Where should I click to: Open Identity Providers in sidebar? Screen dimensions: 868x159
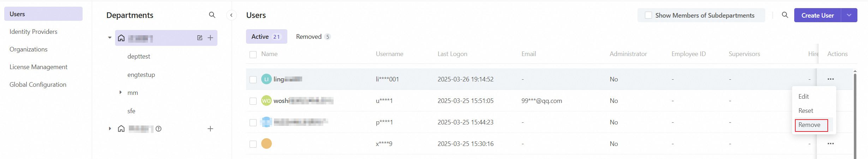(x=33, y=32)
